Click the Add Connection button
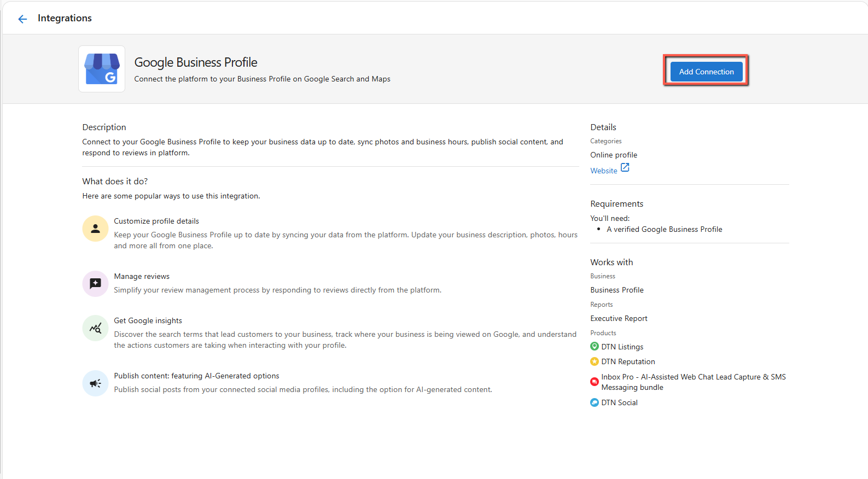This screenshot has width=868, height=479. (706, 72)
